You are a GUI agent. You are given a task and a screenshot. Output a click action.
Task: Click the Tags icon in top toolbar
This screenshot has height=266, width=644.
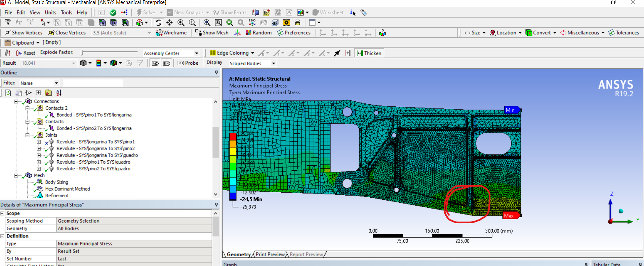point(364,12)
